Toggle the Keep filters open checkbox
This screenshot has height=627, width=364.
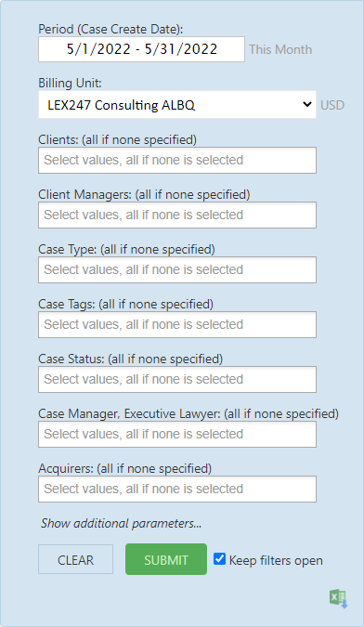(219, 558)
